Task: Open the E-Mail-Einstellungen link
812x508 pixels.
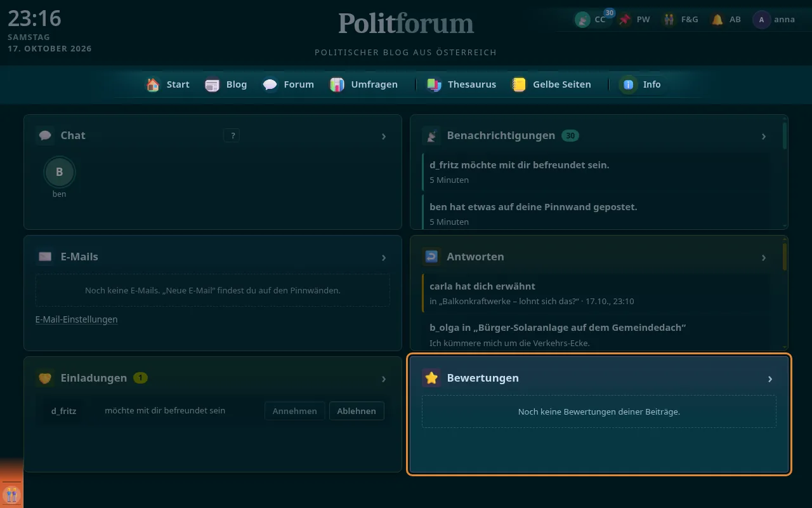Action: pos(77,319)
